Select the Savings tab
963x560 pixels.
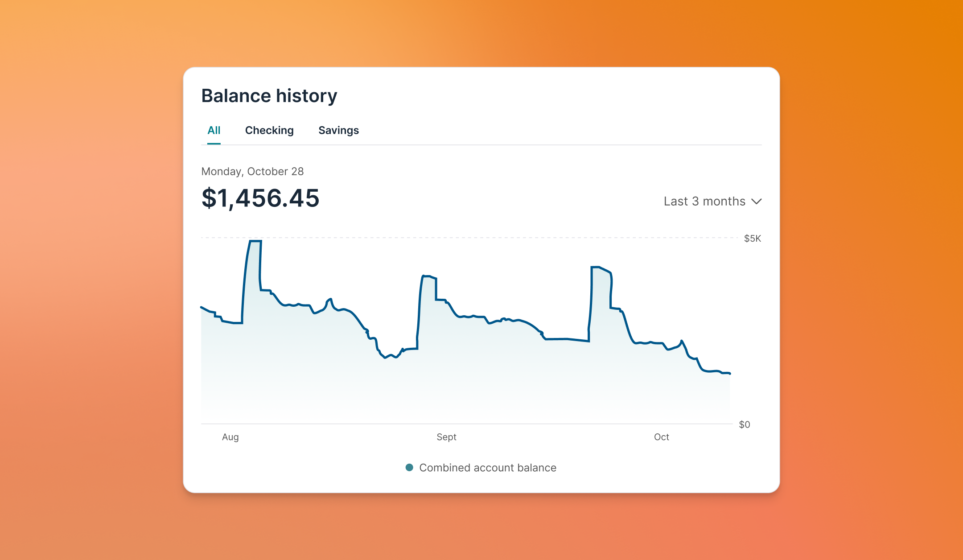coord(338,130)
